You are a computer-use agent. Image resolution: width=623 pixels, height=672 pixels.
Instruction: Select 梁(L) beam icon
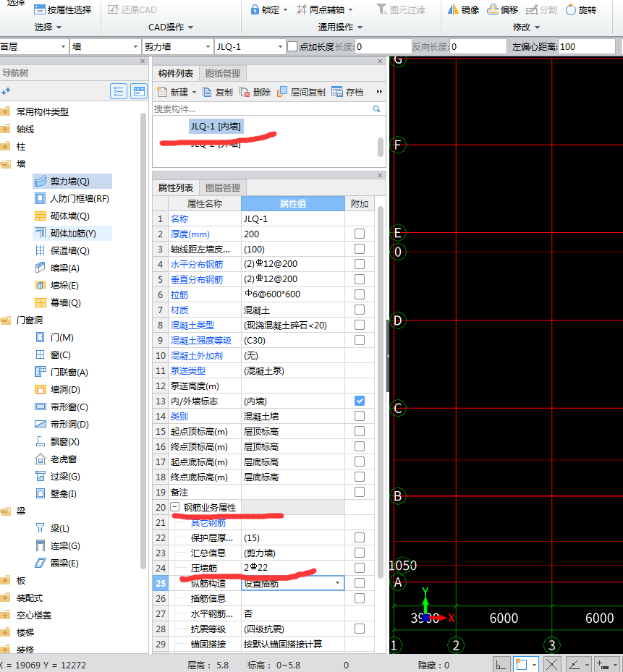(x=41, y=529)
